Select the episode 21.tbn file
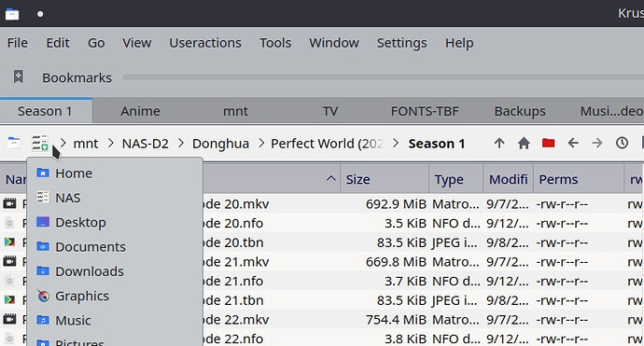 (233, 300)
